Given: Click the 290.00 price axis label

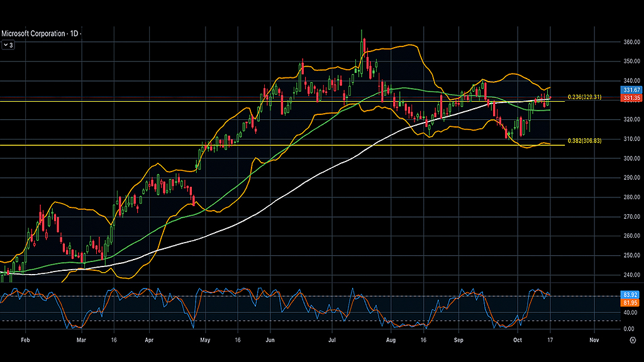Looking at the screenshot, I should pos(631,178).
